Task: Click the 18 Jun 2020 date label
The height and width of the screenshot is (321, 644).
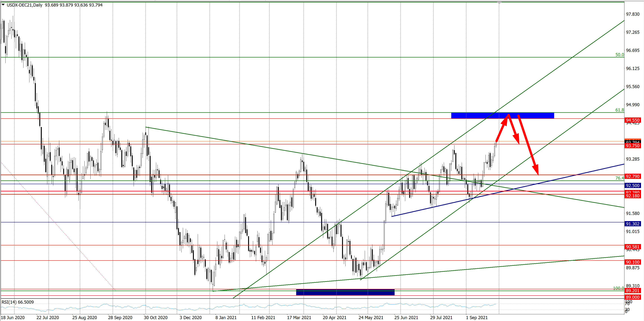Action: click(13, 317)
